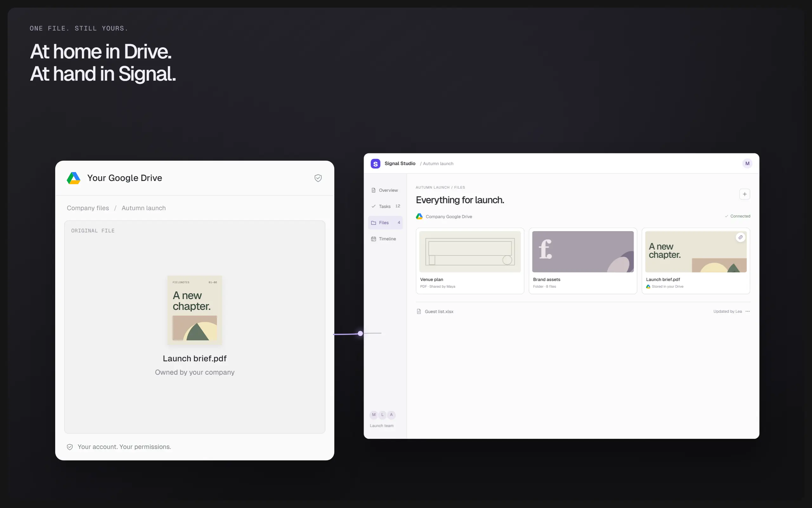Open the M profile avatar in Signal Studio header

(x=747, y=164)
